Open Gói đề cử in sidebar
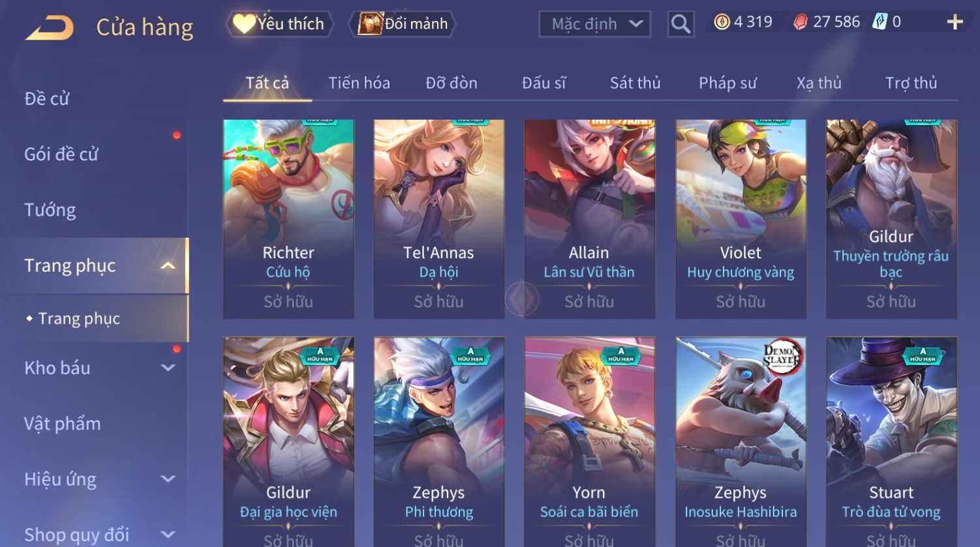The height and width of the screenshot is (547, 980). (x=61, y=155)
